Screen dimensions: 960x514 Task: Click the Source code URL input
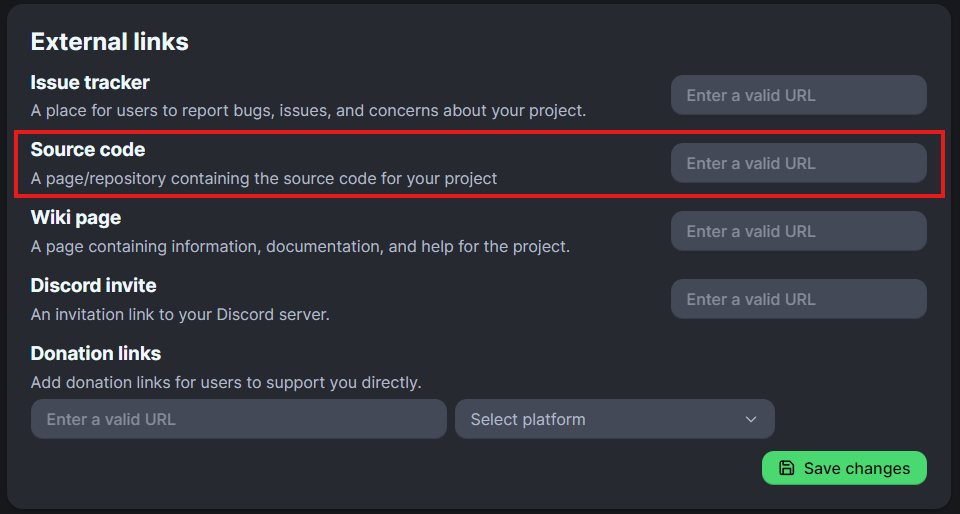pyautogui.click(x=798, y=163)
